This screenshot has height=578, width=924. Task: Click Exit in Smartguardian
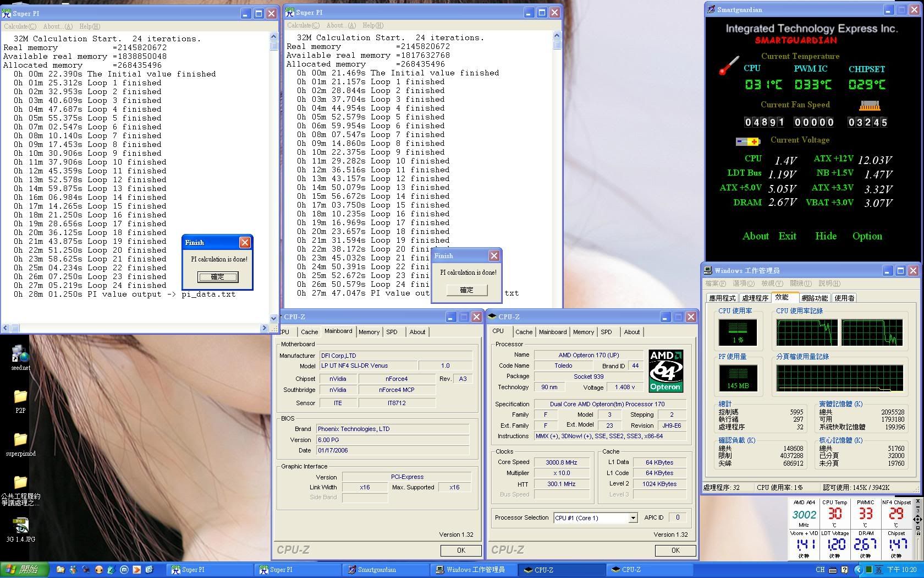(787, 236)
